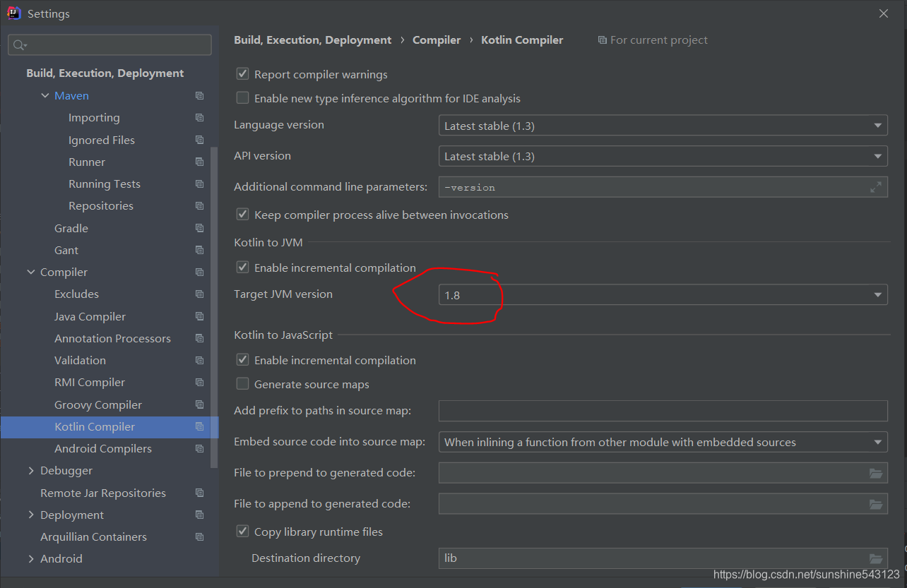The width and height of the screenshot is (907, 588).
Task: Toggle Kotlin to JavaScript incremental compilation
Action: point(243,360)
